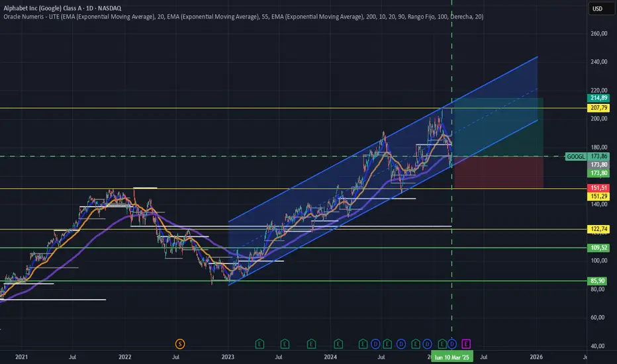Open the USD currency selector
617x364 pixels.
[601, 9]
